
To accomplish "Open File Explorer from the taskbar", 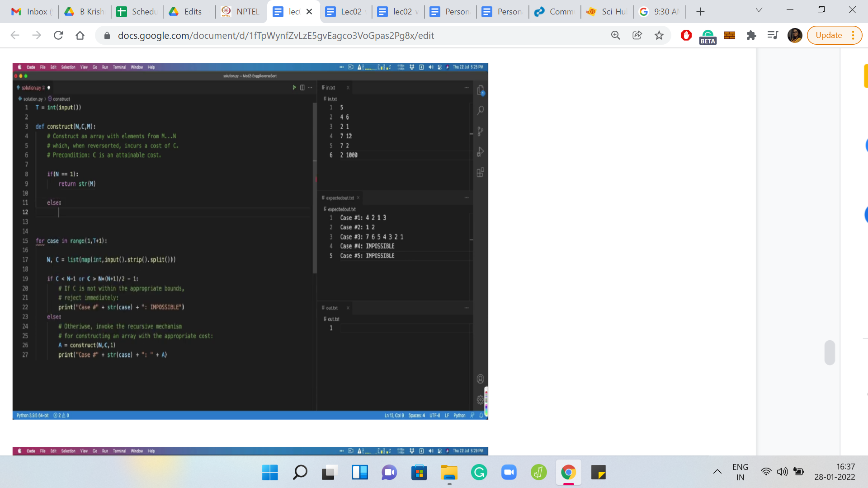I will [x=449, y=473].
